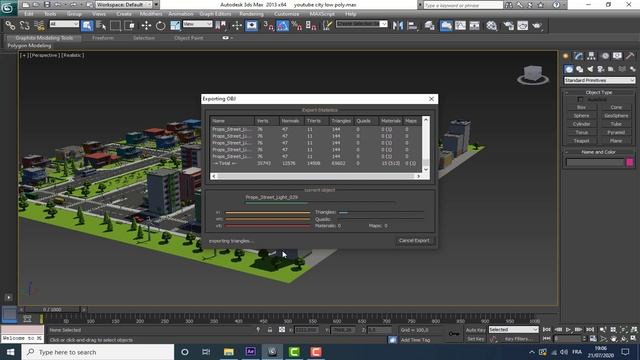Open the Material Editor icon

[491, 26]
